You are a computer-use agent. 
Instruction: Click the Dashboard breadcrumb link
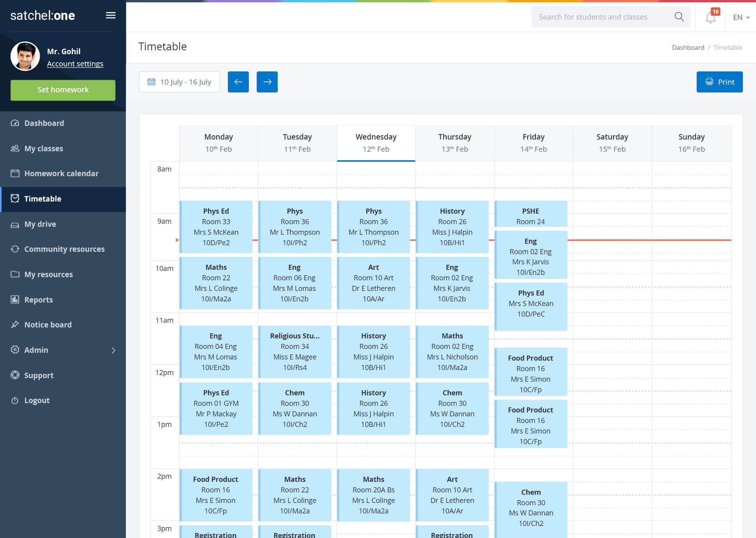(688, 48)
